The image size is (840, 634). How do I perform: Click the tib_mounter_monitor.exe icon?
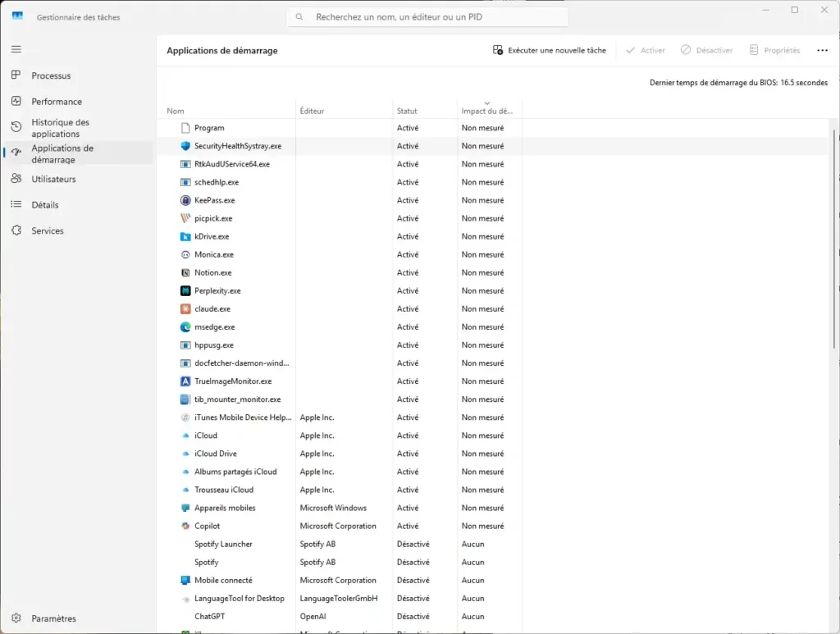pos(185,399)
